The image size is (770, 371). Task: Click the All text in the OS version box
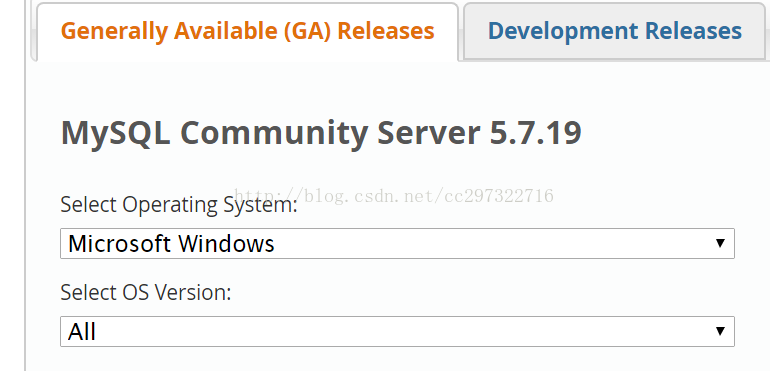(82, 332)
